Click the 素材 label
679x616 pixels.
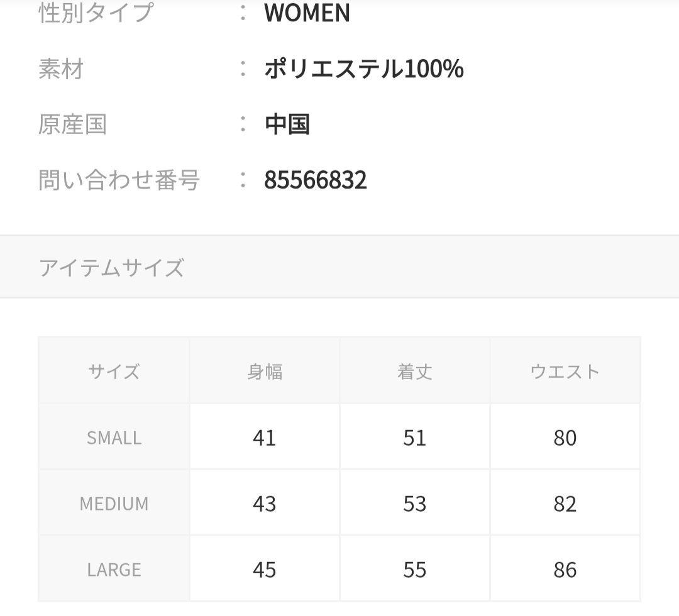coord(61,69)
